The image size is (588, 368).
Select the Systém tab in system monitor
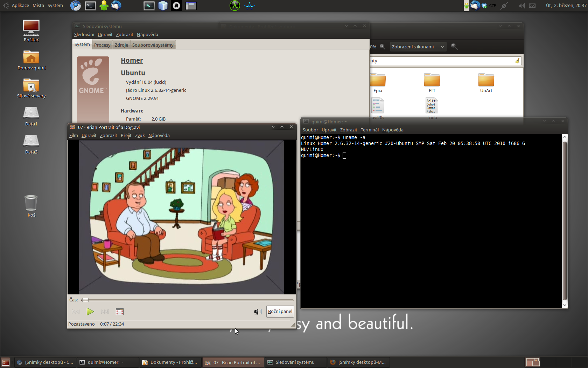pos(82,45)
